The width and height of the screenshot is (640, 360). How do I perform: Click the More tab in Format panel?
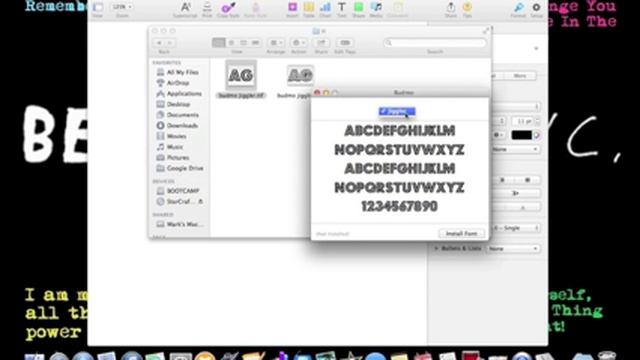pyautogui.click(x=520, y=76)
